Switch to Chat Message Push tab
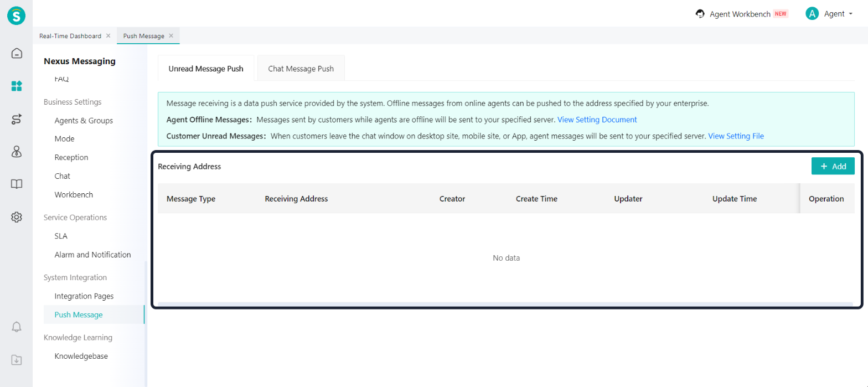Screen dimensions: 868x387 (301, 69)
